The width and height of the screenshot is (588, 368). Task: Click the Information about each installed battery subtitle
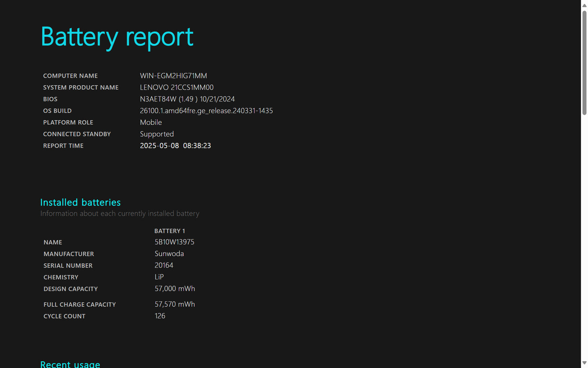point(120,214)
